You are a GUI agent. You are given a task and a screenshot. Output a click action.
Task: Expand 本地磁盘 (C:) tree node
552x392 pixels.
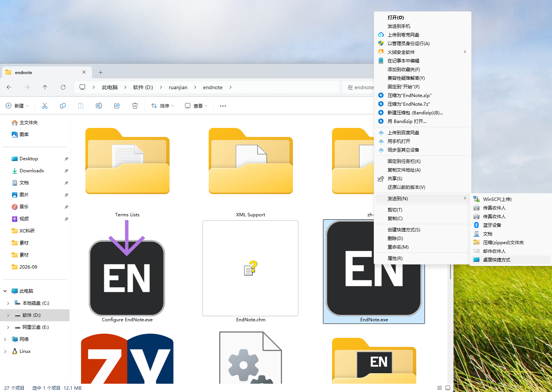pyautogui.click(x=8, y=303)
